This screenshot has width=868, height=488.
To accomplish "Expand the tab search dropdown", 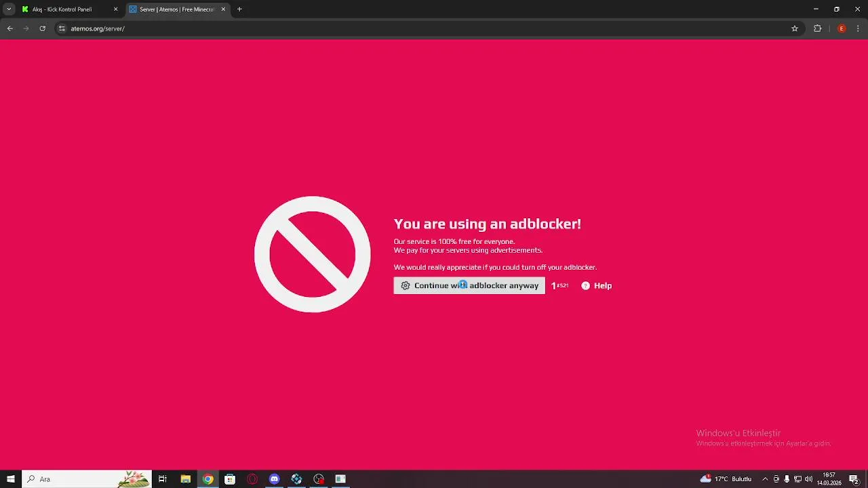I will pyautogui.click(x=9, y=9).
